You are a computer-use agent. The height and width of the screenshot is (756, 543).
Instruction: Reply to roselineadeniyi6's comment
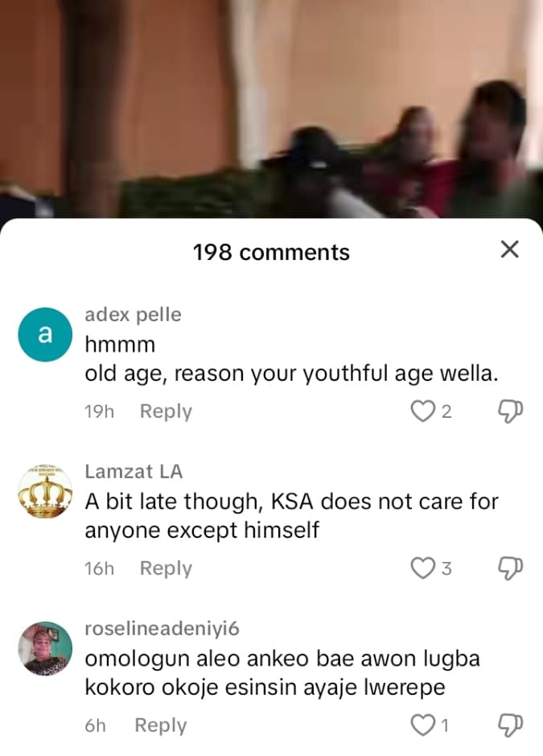160,725
